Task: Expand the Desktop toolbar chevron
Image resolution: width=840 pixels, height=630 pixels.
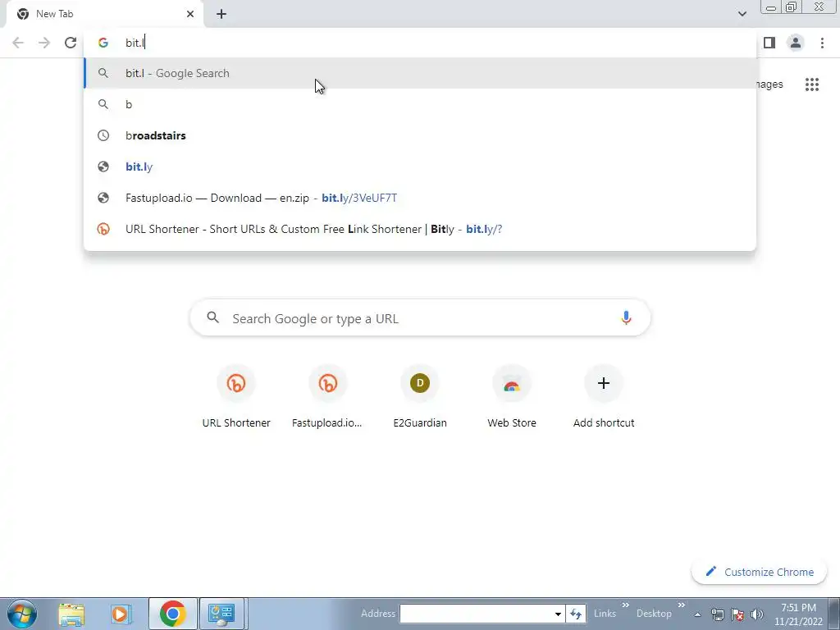Action: click(x=682, y=605)
